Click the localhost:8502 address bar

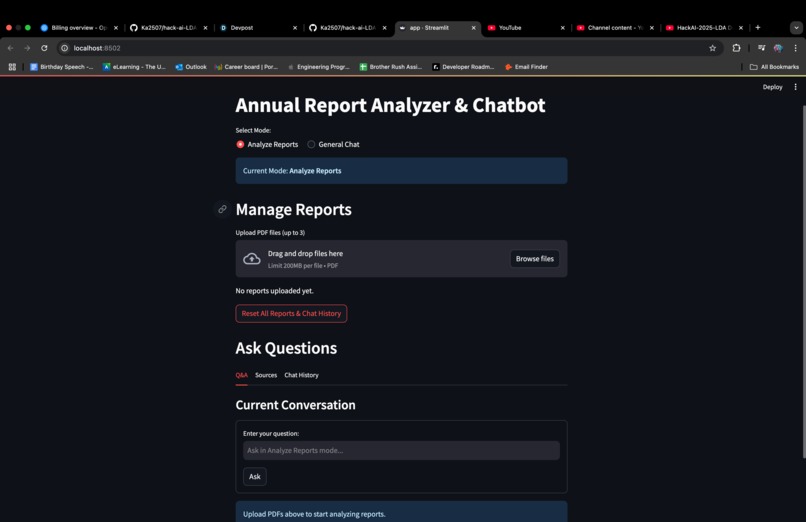coord(388,48)
